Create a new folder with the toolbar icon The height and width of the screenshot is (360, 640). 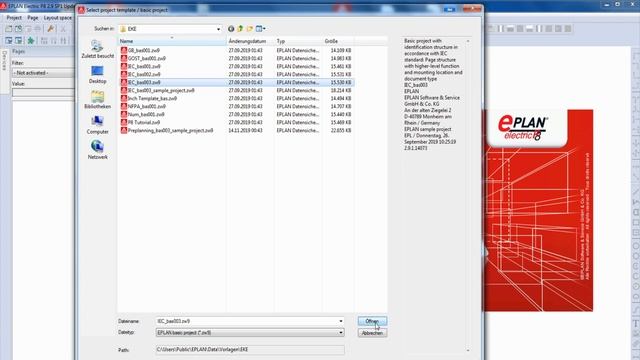pyautogui.click(x=250, y=29)
